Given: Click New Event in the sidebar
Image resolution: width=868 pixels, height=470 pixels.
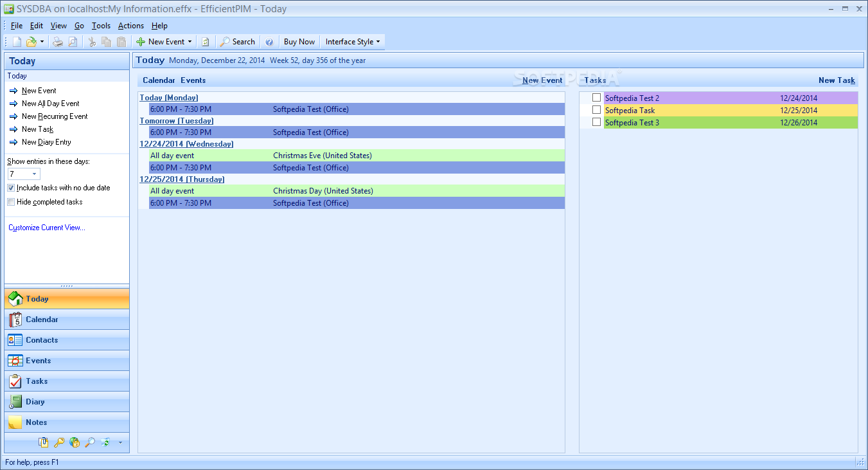Looking at the screenshot, I should [x=39, y=91].
